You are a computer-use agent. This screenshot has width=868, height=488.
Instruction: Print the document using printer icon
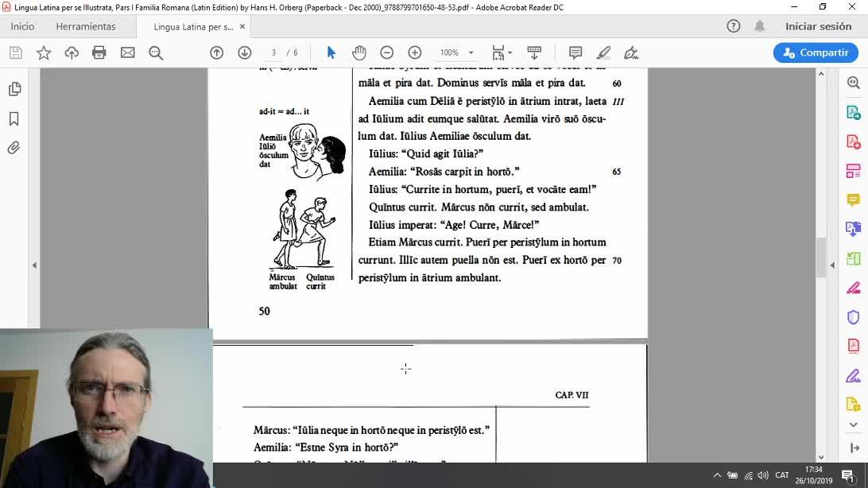coord(99,52)
